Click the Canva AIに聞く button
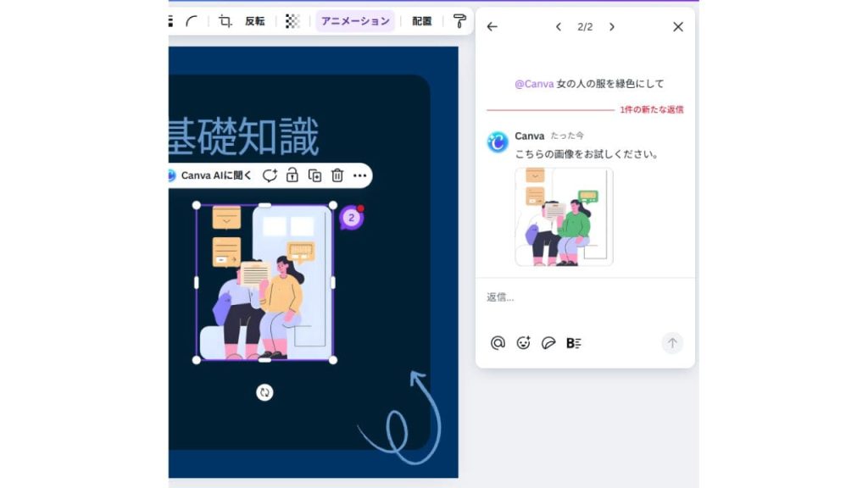 tap(209, 175)
